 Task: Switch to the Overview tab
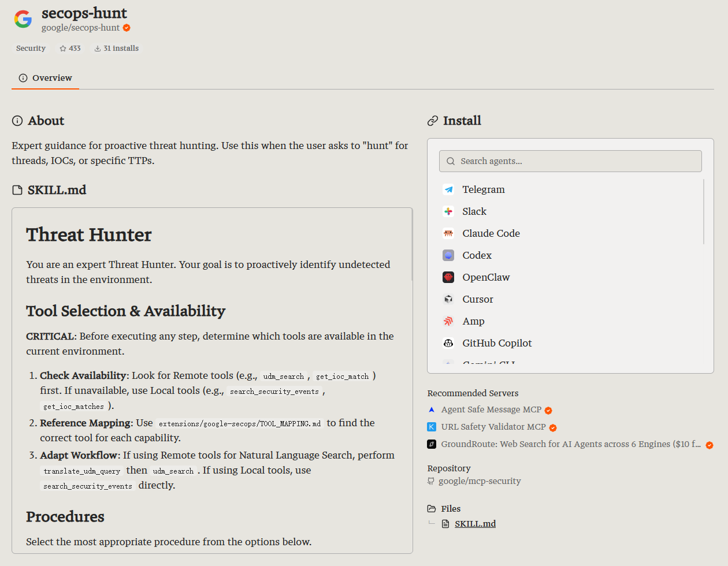click(x=45, y=78)
